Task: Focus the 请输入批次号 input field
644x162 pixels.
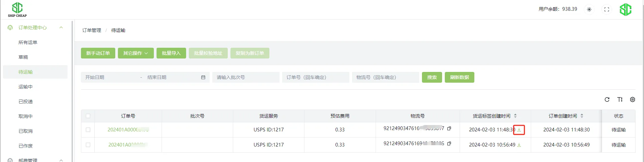Action: 246,77
